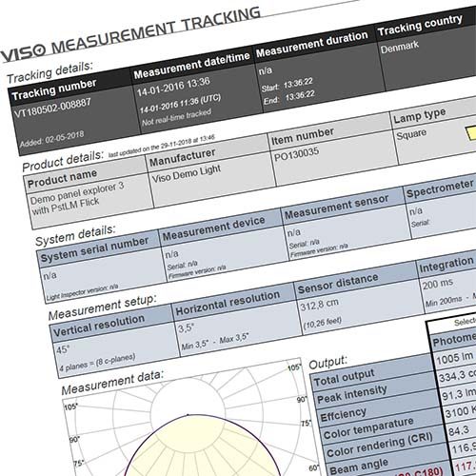Click the 'Measurement date/time' header
476x476 pixels.
[191, 66]
